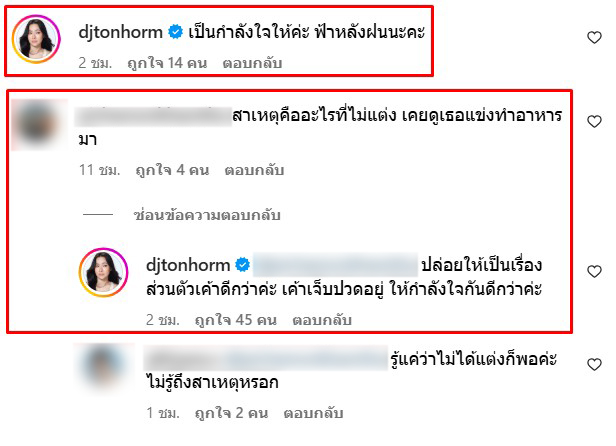Click verified badge in djtonhorm's reply
The image size is (616, 446).
(x=242, y=265)
